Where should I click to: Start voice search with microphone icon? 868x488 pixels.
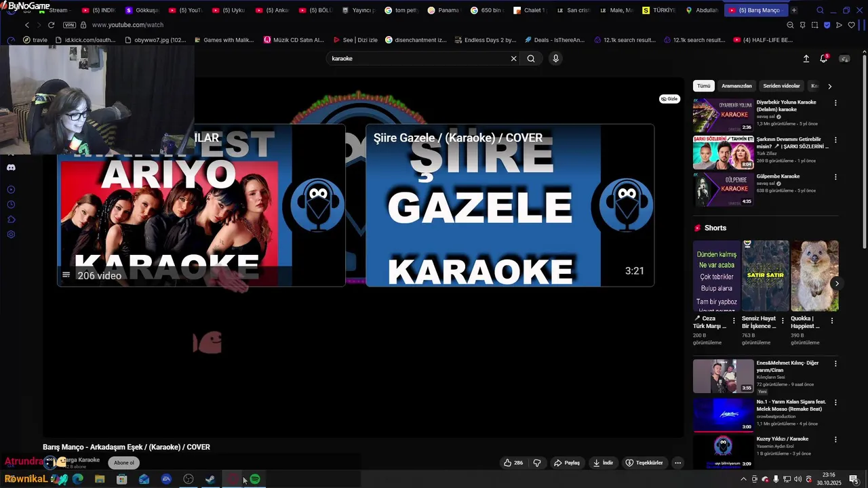(555, 58)
